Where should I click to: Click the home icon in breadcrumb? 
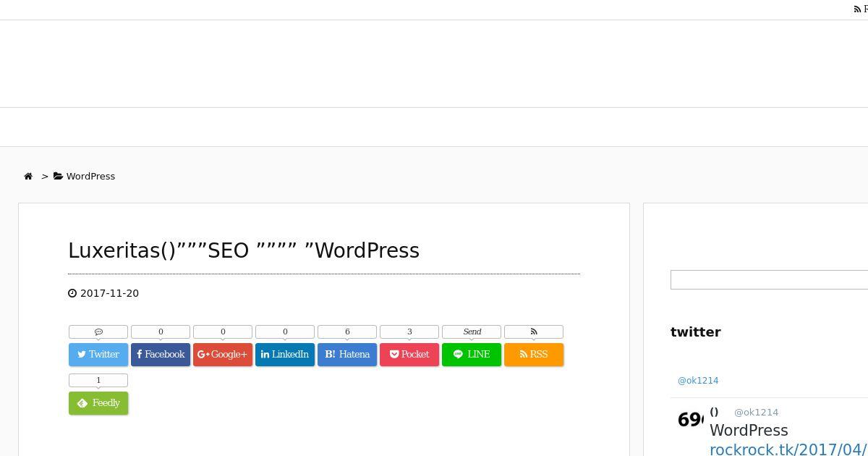click(x=28, y=176)
